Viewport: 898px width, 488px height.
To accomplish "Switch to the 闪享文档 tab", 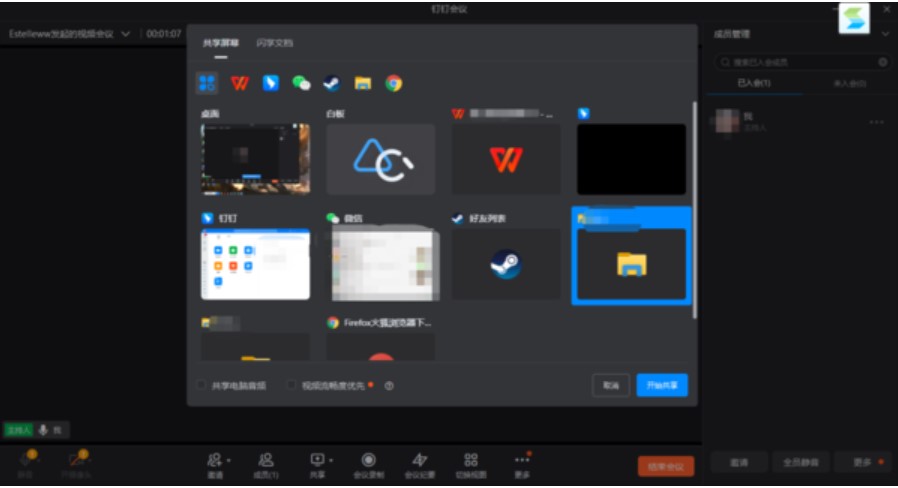I will click(275, 43).
